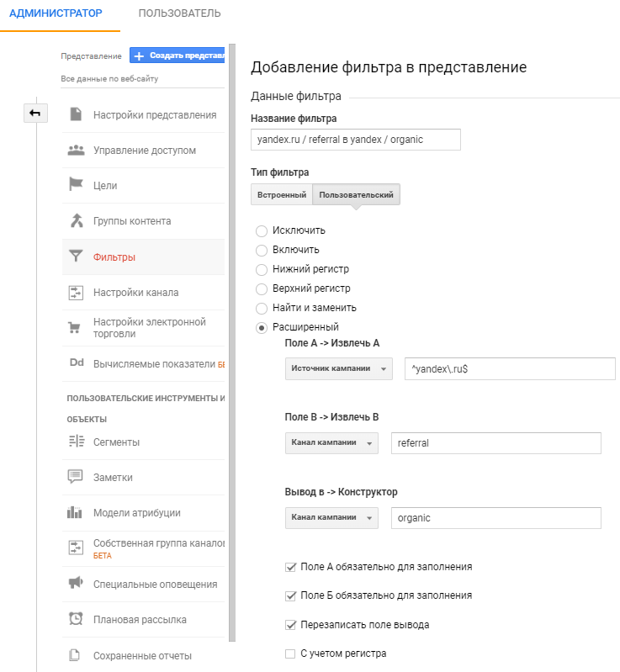Toggle Перезаписать поле вывода checkbox
Image resolution: width=620 pixels, height=672 pixels.
coord(290,625)
